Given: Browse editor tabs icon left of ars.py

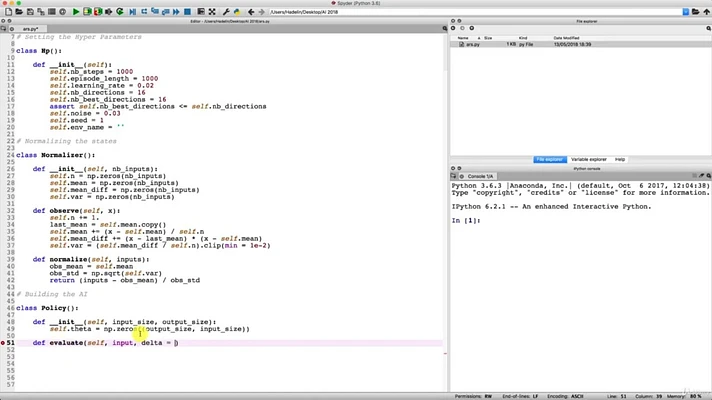Looking at the screenshot, I should (x=4, y=29).
